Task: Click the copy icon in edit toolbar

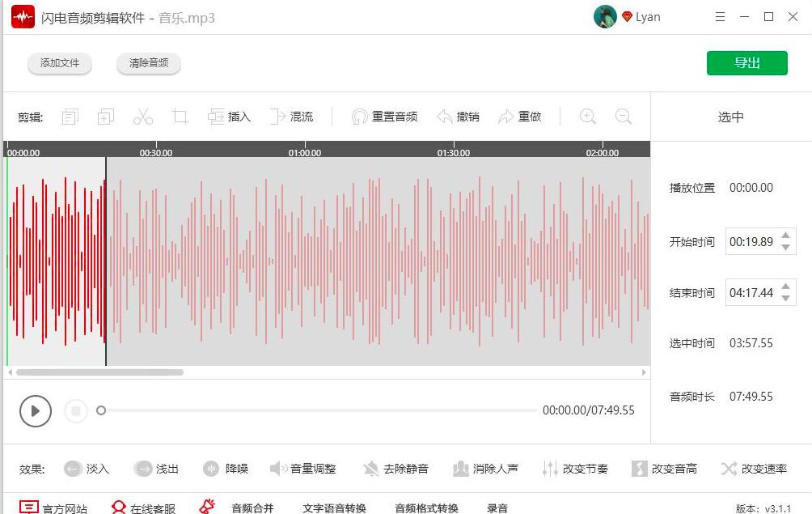Action: [70, 117]
